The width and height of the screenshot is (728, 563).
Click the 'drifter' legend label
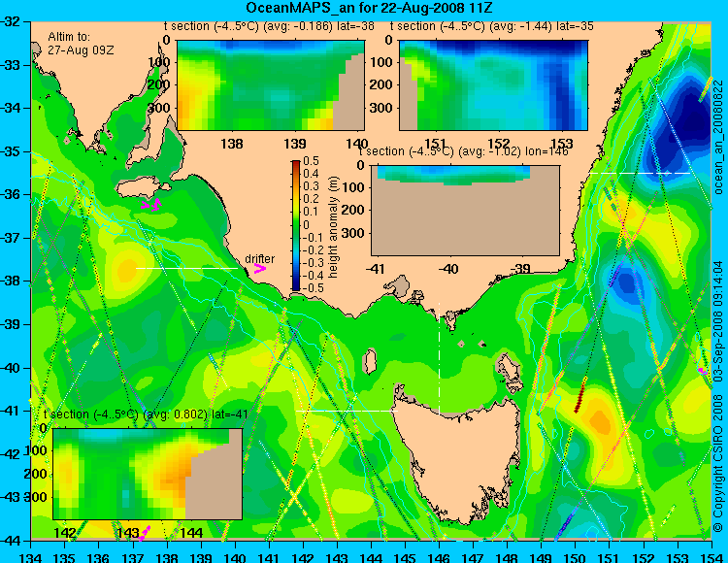coord(259,259)
